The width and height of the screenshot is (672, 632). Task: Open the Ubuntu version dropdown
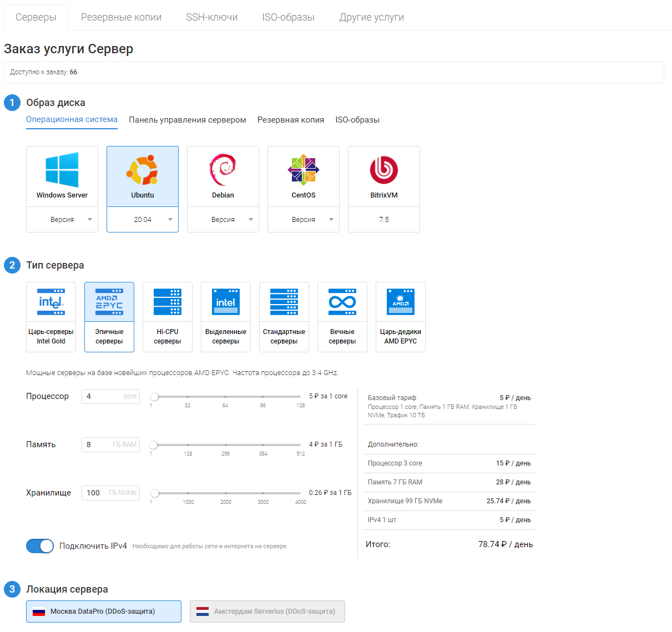click(x=143, y=220)
